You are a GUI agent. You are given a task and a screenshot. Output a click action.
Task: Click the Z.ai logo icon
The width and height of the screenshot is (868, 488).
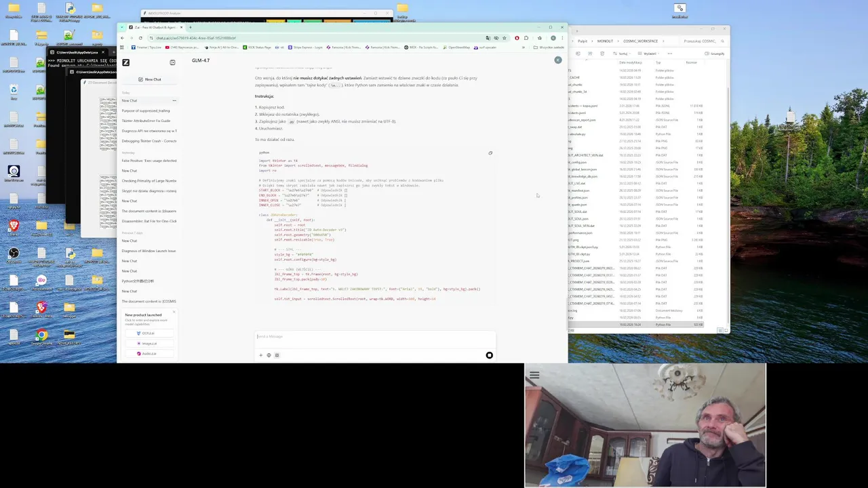pyautogui.click(x=125, y=62)
